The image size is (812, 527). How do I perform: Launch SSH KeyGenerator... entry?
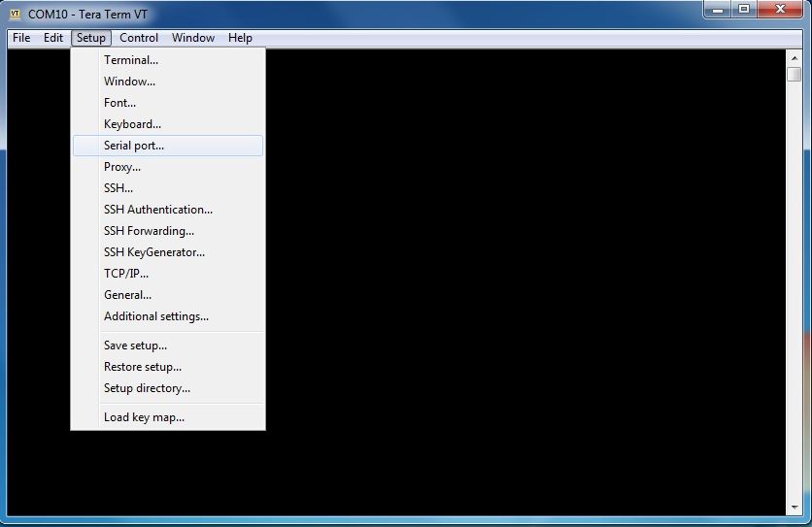click(x=168, y=252)
